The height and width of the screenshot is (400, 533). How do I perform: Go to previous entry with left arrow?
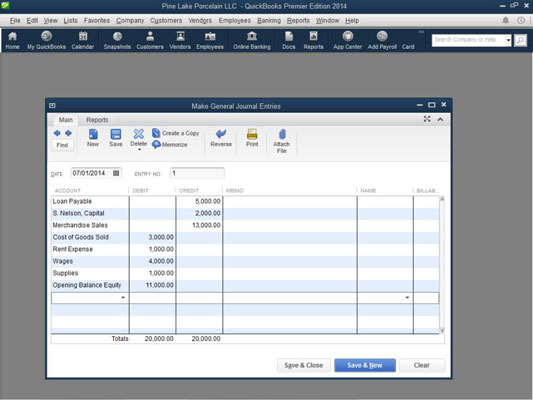point(57,133)
